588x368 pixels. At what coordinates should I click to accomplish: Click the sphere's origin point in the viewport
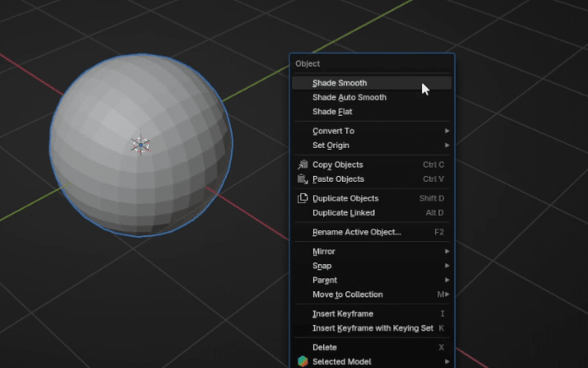click(140, 145)
